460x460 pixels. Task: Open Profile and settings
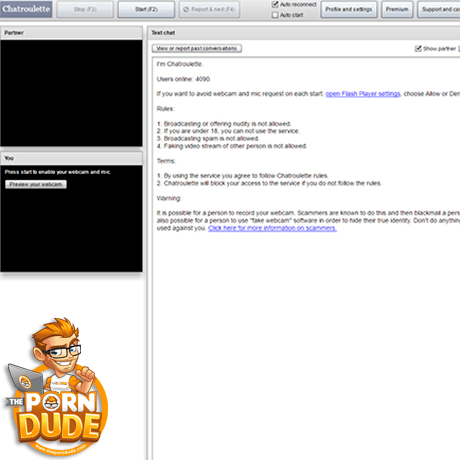(349, 9)
